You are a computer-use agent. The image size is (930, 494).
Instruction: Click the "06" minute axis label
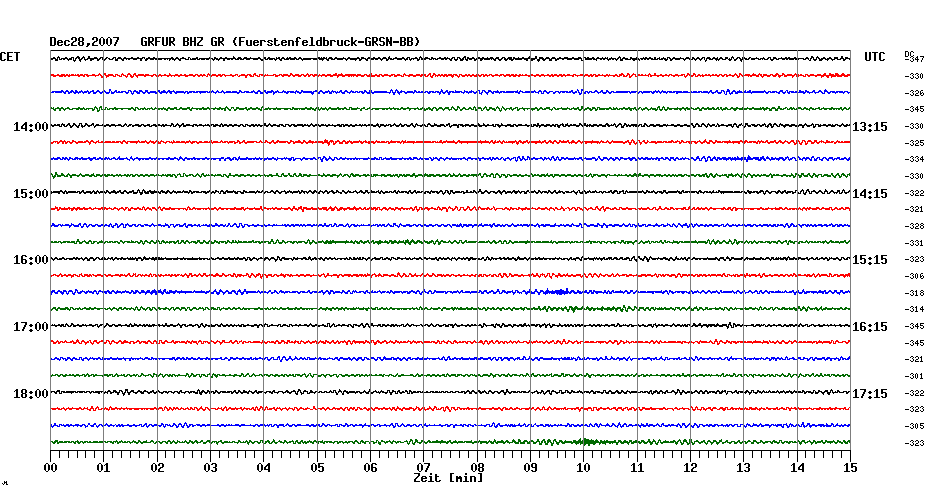pos(370,468)
